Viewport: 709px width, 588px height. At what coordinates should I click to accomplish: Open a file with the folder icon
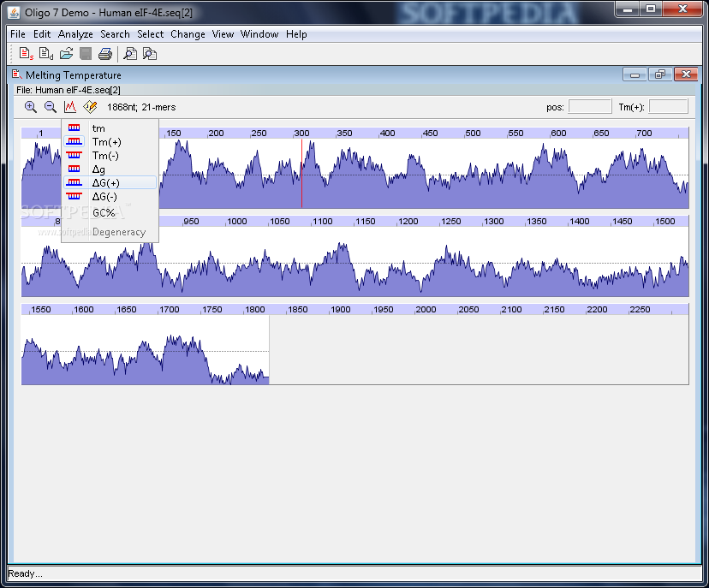click(67, 54)
